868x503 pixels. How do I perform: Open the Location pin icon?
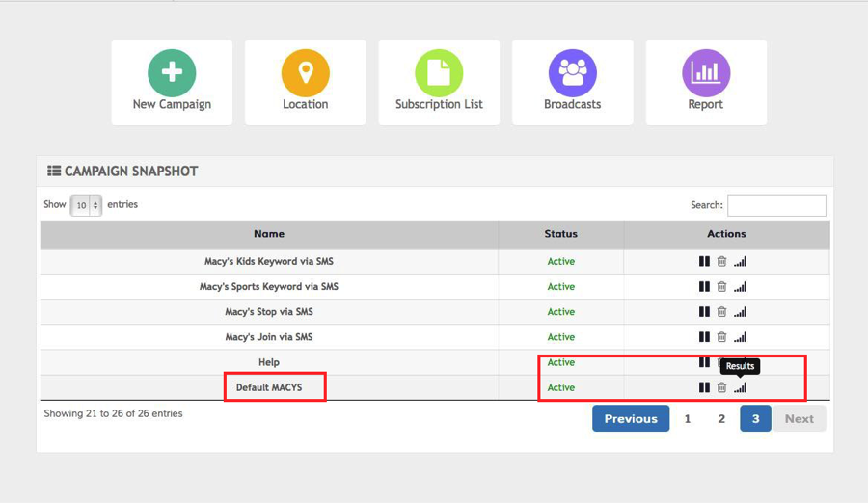[305, 73]
